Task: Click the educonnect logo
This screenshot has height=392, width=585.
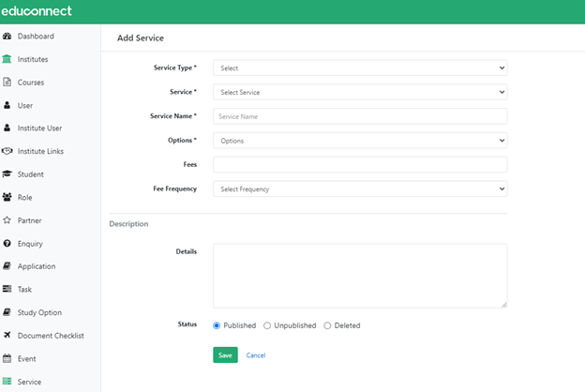Action: tap(37, 11)
